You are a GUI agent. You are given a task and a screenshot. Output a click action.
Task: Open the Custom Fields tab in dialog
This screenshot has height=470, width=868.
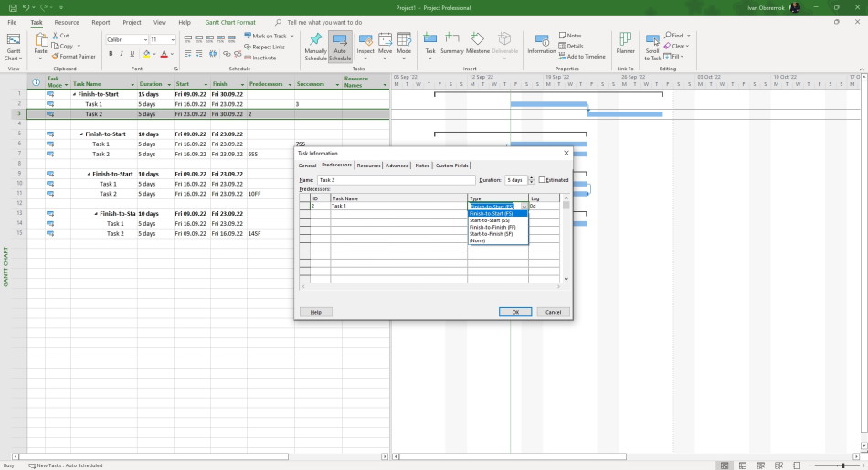451,166
